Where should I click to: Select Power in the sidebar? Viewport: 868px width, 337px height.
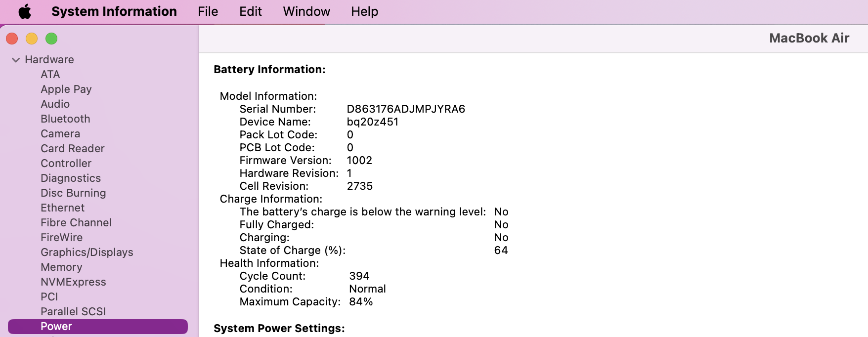click(x=98, y=326)
